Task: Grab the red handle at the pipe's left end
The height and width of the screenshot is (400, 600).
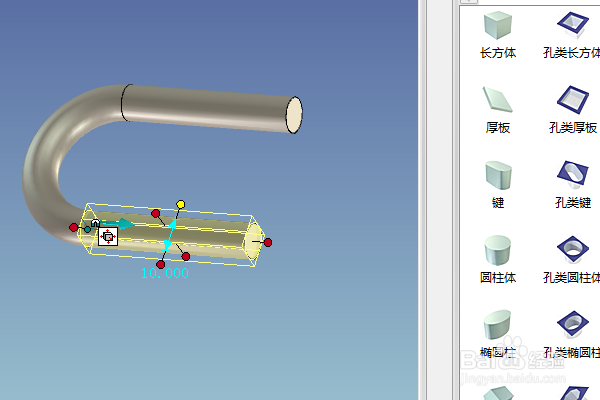Action: coord(73,228)
